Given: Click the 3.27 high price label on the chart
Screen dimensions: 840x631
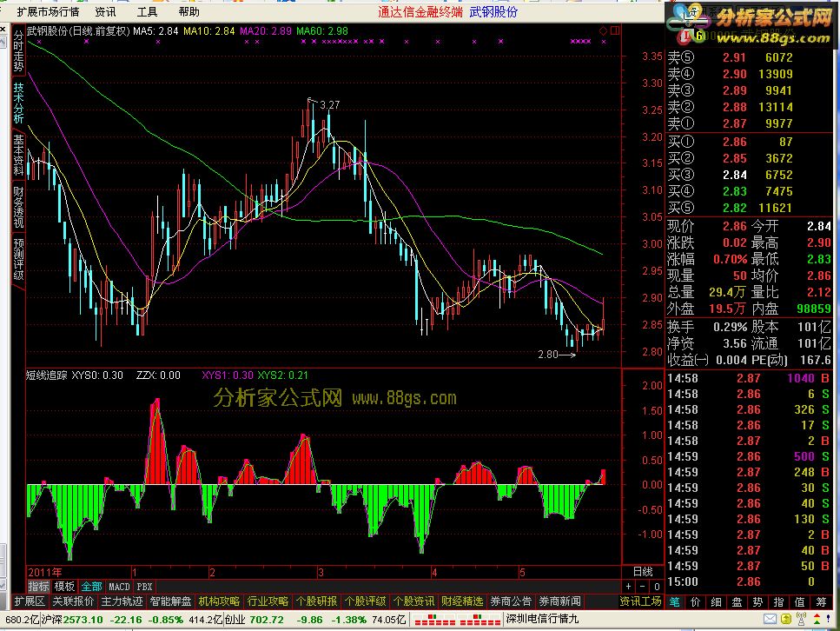Looking at the screenshot, I should (330, 104).
